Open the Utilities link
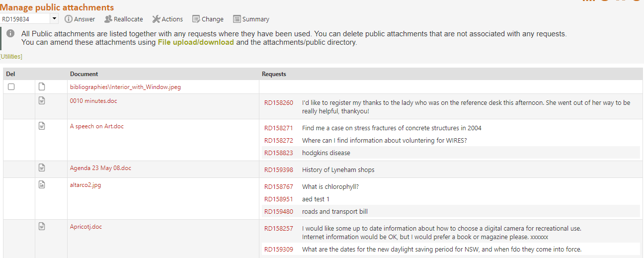 [11, 57]
